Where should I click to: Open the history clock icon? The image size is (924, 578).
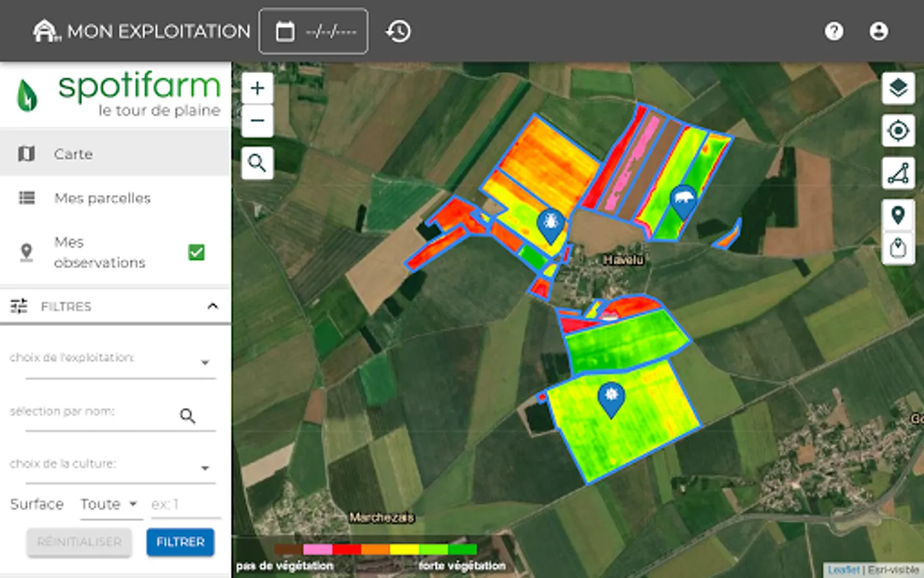tap(398, 31)
